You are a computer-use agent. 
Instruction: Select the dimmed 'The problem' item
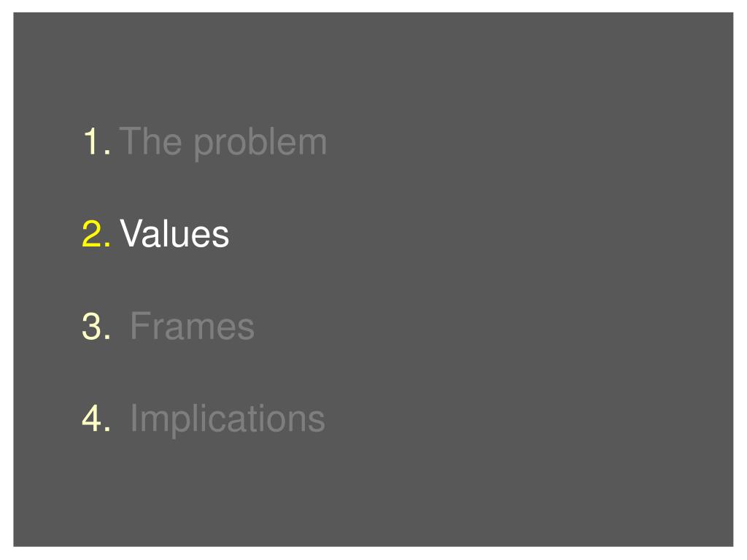coord(223,142)
